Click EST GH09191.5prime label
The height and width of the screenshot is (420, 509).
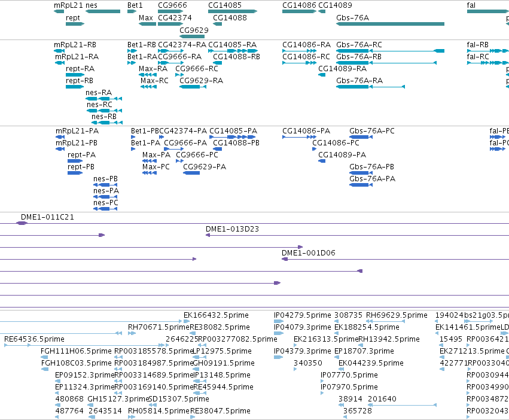click(x=224, y=364)
